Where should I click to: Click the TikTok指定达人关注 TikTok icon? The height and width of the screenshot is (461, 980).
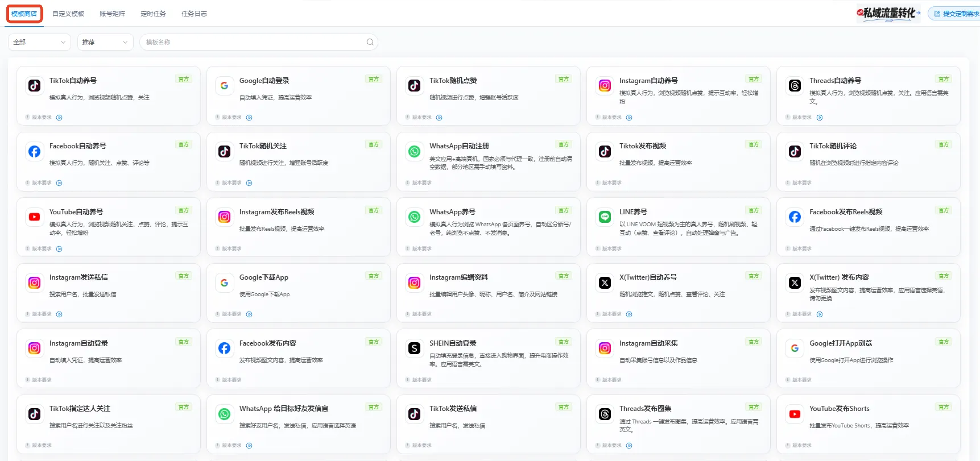point(35,414)
